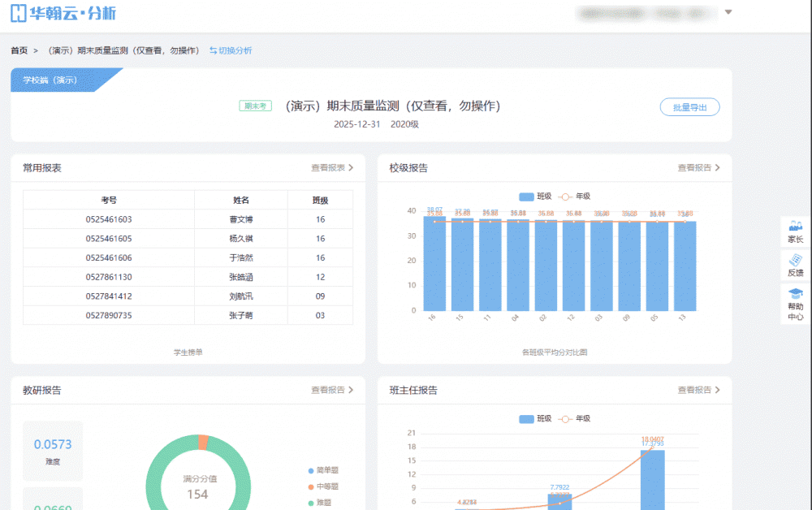Open 查看报告 in 班主任报告 panel
The width and height of the screenshot is (812, 510).
(698, 391)
